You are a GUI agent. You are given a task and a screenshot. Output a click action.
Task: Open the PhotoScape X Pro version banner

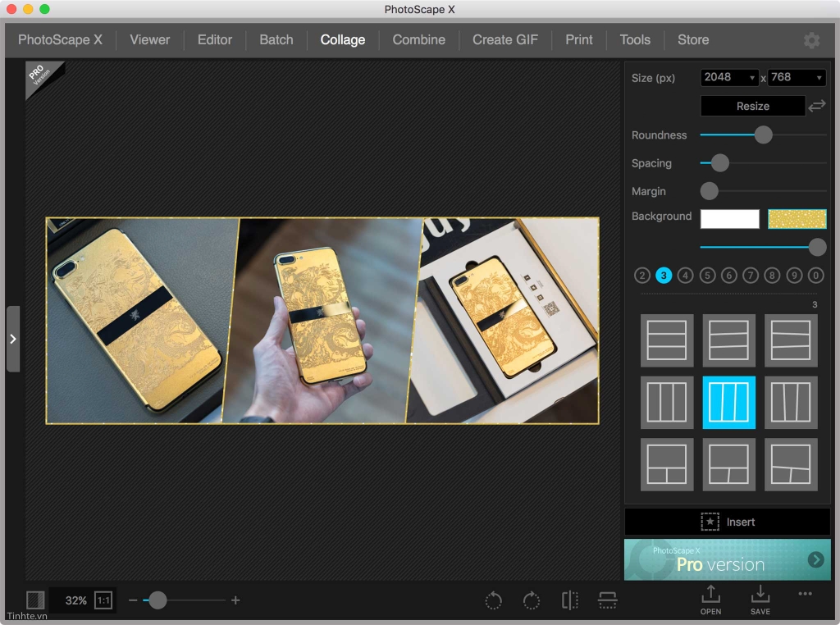pos(728,559)
